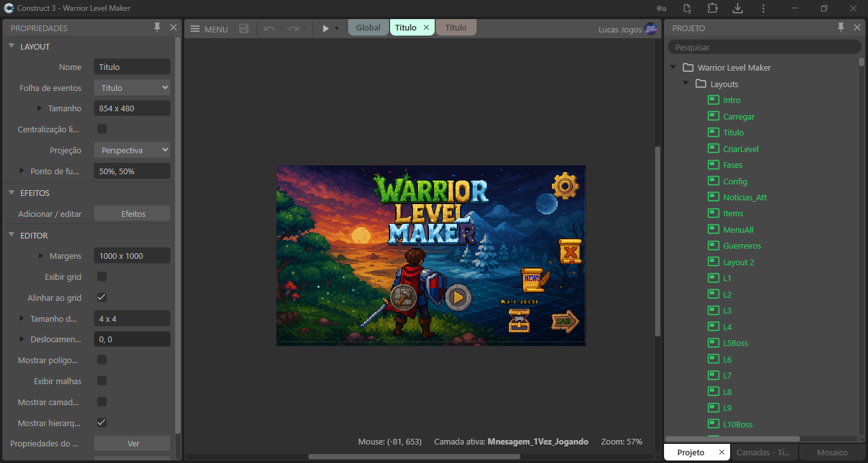Click the layout icon beside Intro

[713, 100]
